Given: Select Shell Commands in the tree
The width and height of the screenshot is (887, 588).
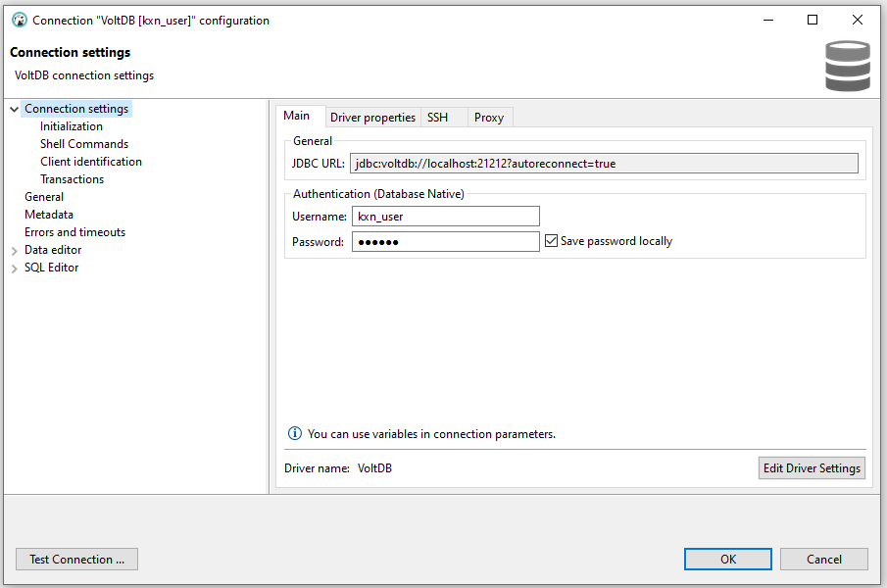Looking at the screenshot, I should coord(84,144).
